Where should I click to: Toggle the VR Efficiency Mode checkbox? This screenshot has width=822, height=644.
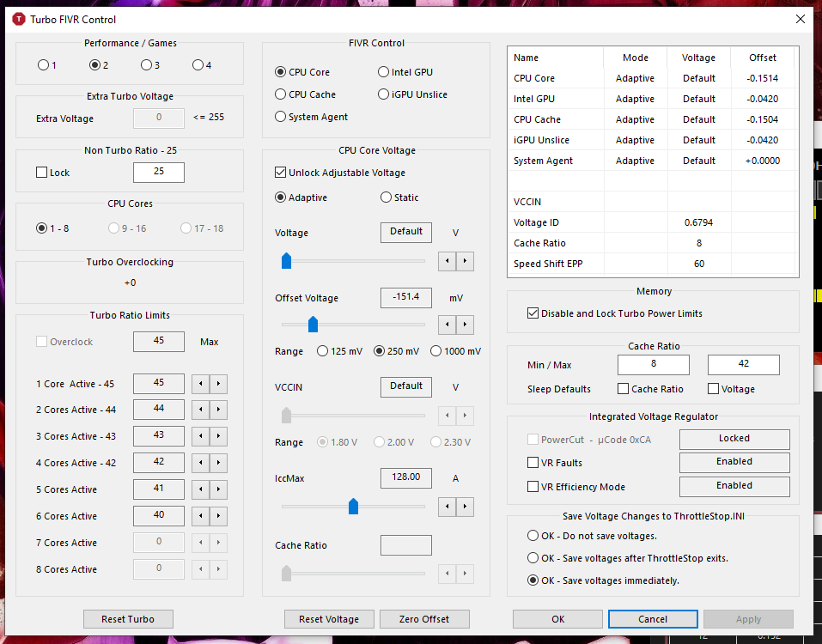click(x=533, y=487)
